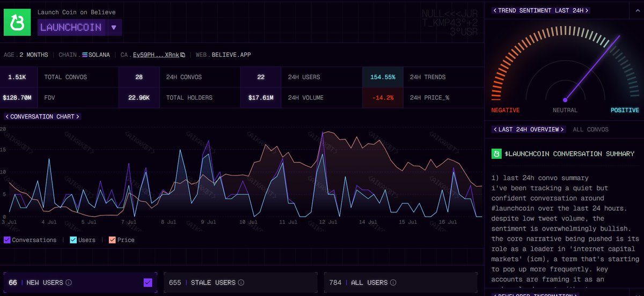
Task: Click the $LAUNCHCOIN CONVERSATION SUMMARY heading
Action: coord(569,154)
